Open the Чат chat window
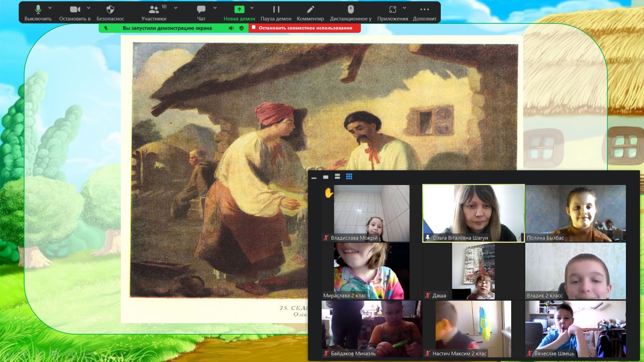Screen dimensions: 644x362 tap(201, 12)
